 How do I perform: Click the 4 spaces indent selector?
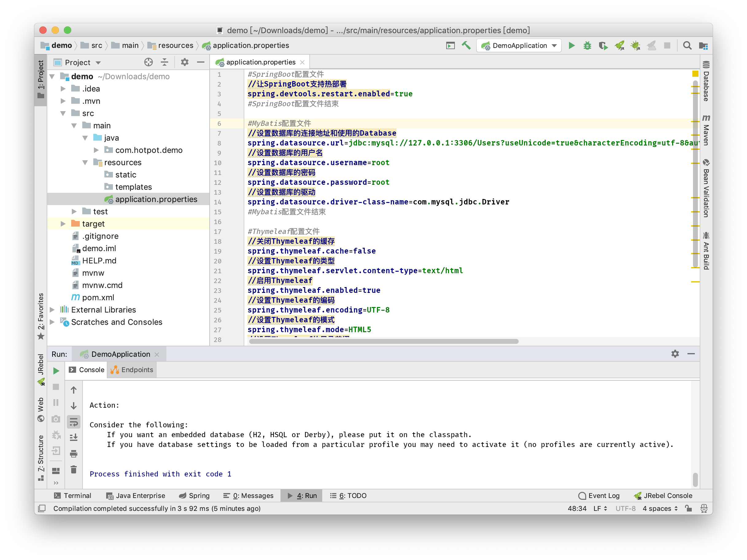(660, 508)
